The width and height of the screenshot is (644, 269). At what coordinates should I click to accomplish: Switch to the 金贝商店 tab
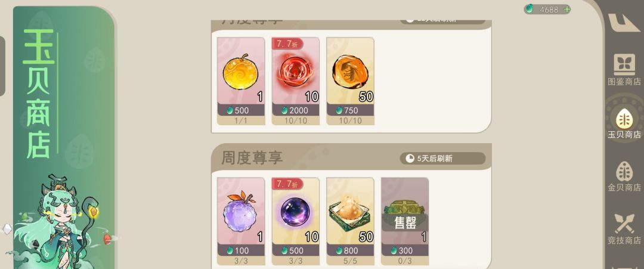point(624,176)
